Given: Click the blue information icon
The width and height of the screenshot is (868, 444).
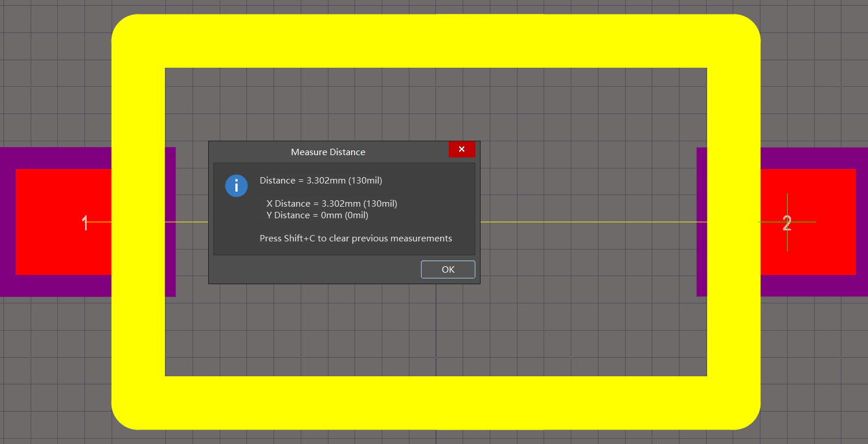Looking at the screenshot, I should coord(237,186).
